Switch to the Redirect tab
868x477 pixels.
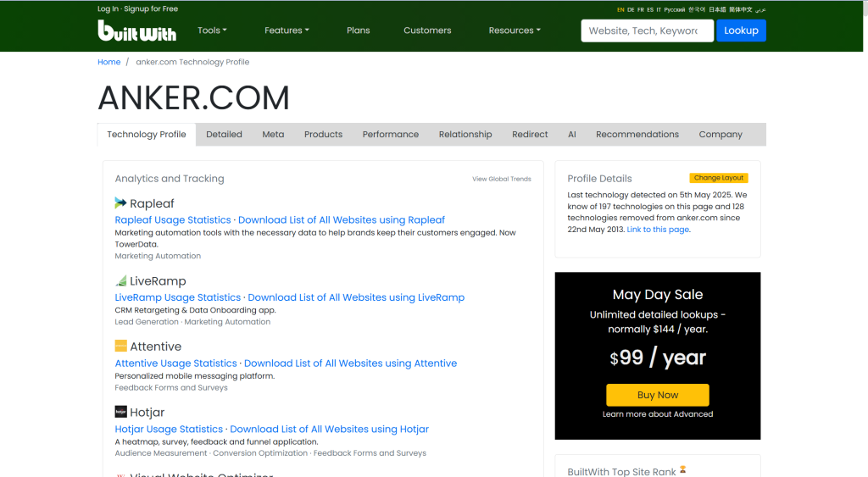pyautogui.click(x=530, y=135)
